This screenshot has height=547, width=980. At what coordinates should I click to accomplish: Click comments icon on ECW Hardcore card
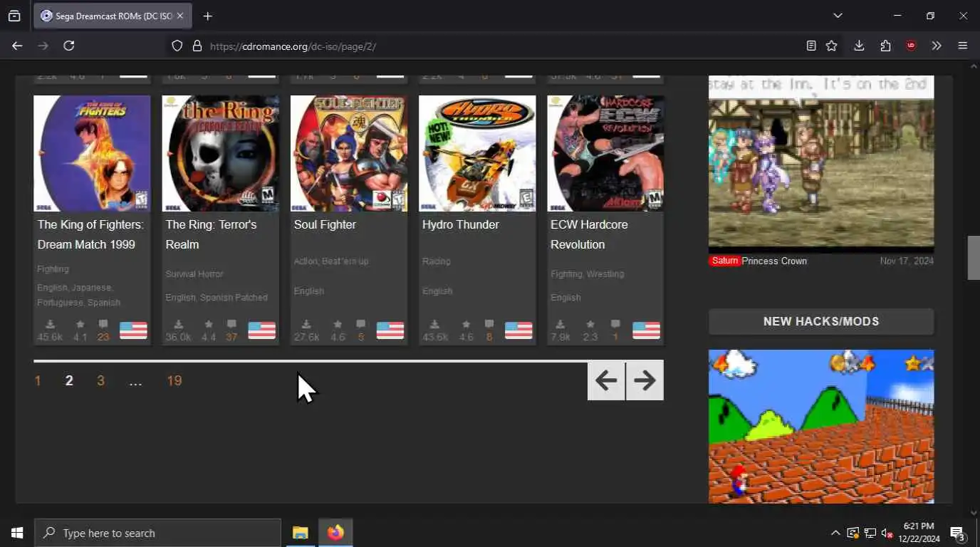[x=615, y=324]
